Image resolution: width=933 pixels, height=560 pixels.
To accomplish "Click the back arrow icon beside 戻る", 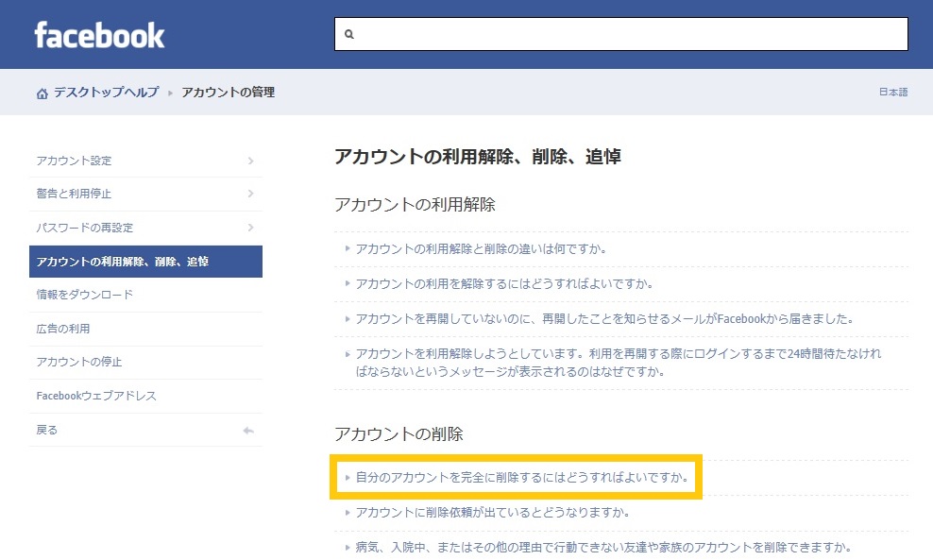I will pyautogui.click(x=248, y=431).
